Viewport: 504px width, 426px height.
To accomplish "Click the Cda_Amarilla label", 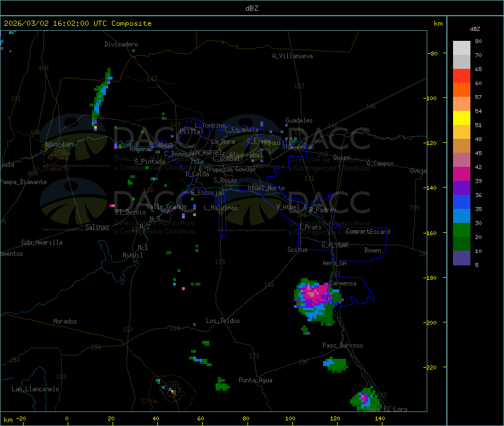I will tap(42, 242).
